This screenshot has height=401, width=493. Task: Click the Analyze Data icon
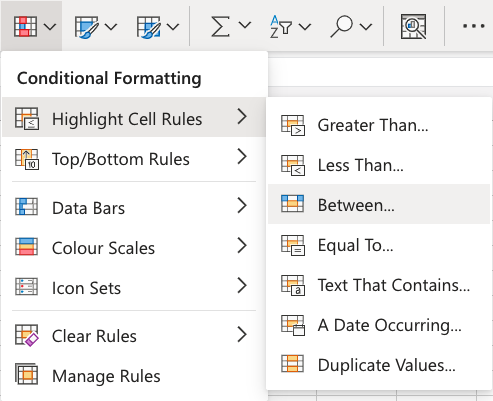(413, 26)
